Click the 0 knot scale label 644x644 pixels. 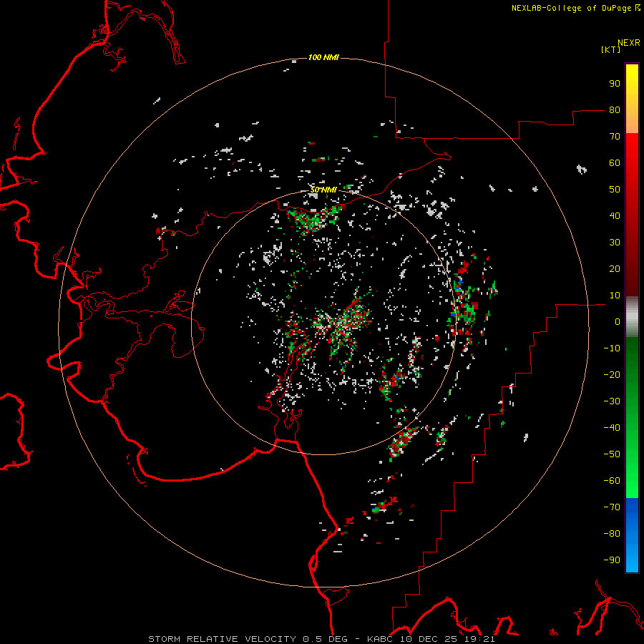pos(618,321)
